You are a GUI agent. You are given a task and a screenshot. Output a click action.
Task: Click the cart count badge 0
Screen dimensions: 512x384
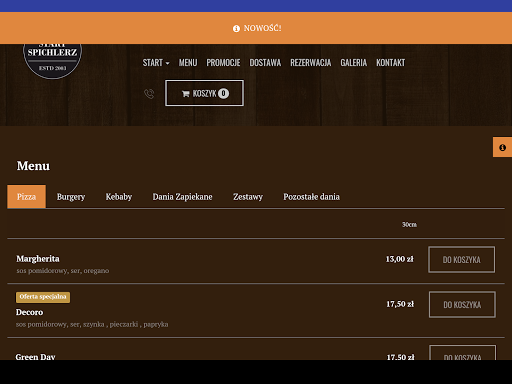[223, 93]
